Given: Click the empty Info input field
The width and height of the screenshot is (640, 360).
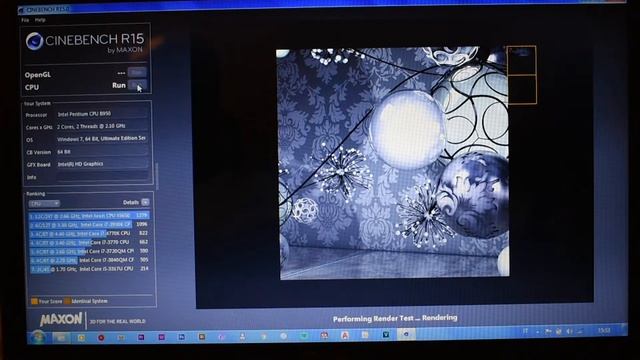Looking at the screenshot, I should [x=101, y=177].
